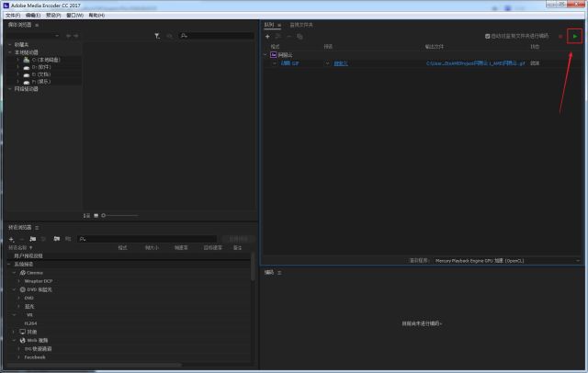Image resolution: width=588 pixels, height=373 pixels.
Task: Switch to the Watch Folders tab
Action: point(301,25)
